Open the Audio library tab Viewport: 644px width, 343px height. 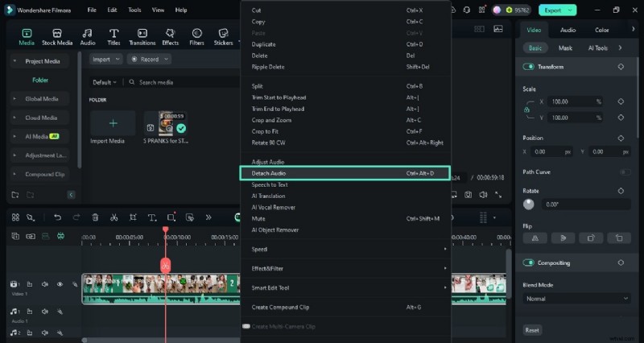point(88,36)
